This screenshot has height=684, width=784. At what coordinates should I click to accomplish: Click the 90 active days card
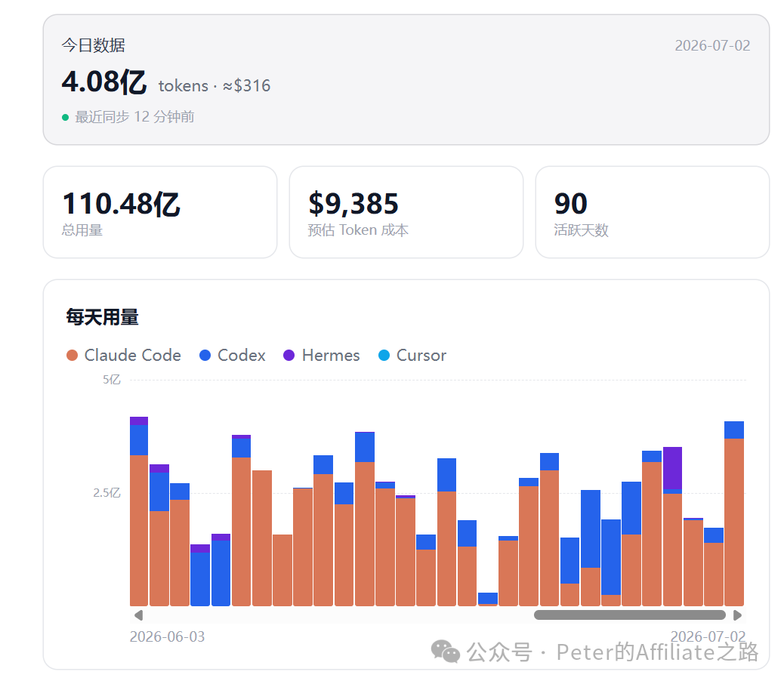point(652,212)
